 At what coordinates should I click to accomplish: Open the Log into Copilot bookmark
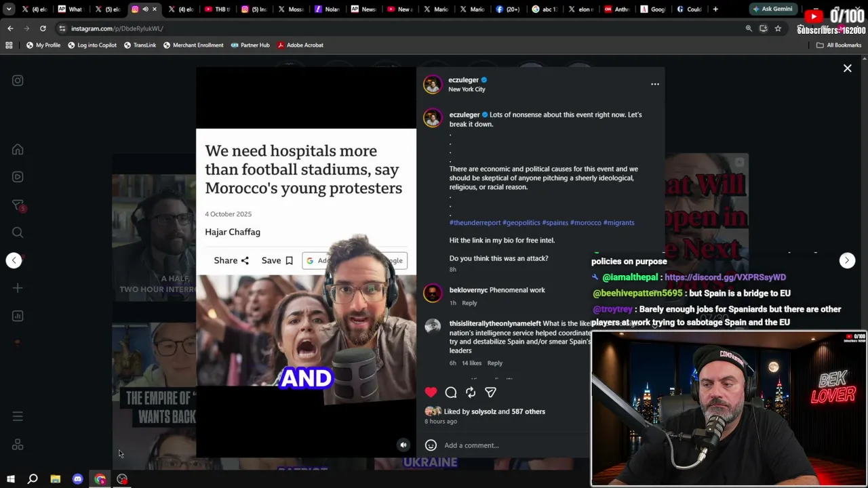[92, 45]
